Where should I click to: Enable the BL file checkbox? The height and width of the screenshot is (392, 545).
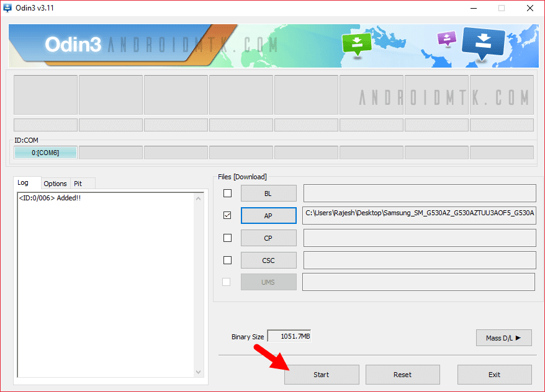[227, 193]
